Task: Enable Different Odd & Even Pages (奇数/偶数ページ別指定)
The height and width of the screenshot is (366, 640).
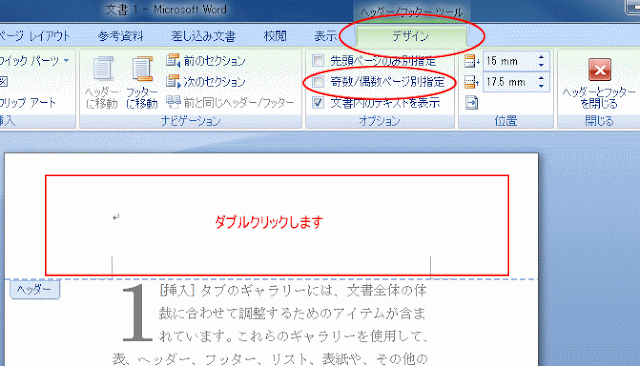Action: point(318,82)
